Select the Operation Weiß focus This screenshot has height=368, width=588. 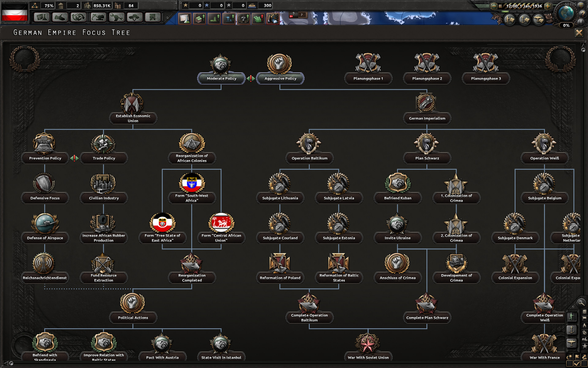545,158
